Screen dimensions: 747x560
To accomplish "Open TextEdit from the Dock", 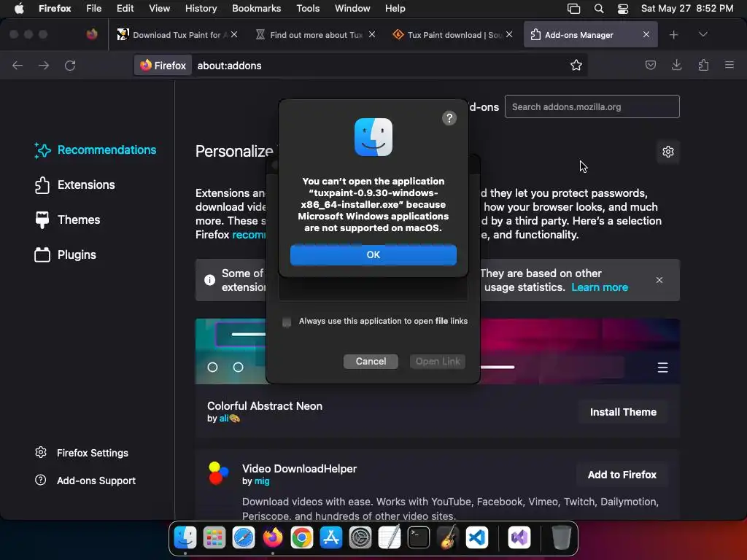I will (x=390, y=538).
